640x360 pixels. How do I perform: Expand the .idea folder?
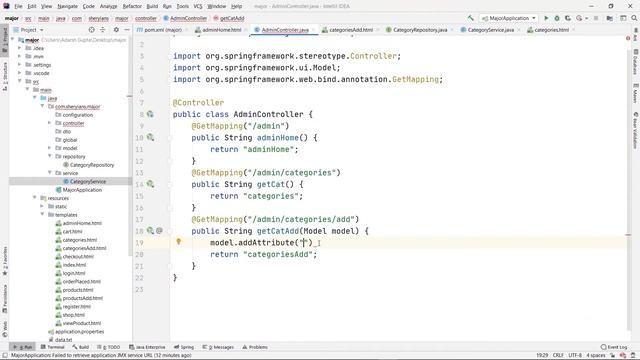click(20, 48)
